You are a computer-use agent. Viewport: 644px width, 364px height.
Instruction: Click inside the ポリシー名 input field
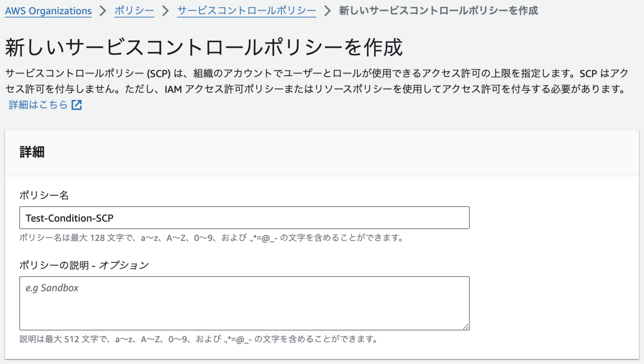tap(244, 218)
